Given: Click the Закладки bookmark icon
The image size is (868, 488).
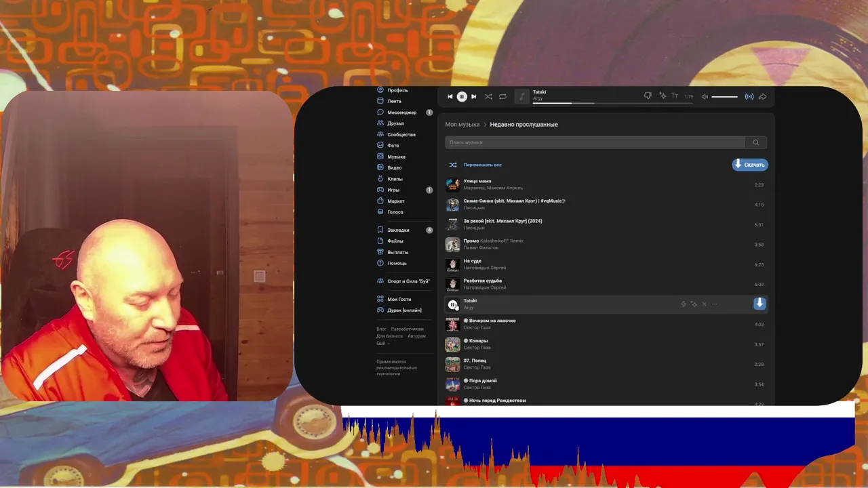Looking at the screenshot, I should 380,230.
